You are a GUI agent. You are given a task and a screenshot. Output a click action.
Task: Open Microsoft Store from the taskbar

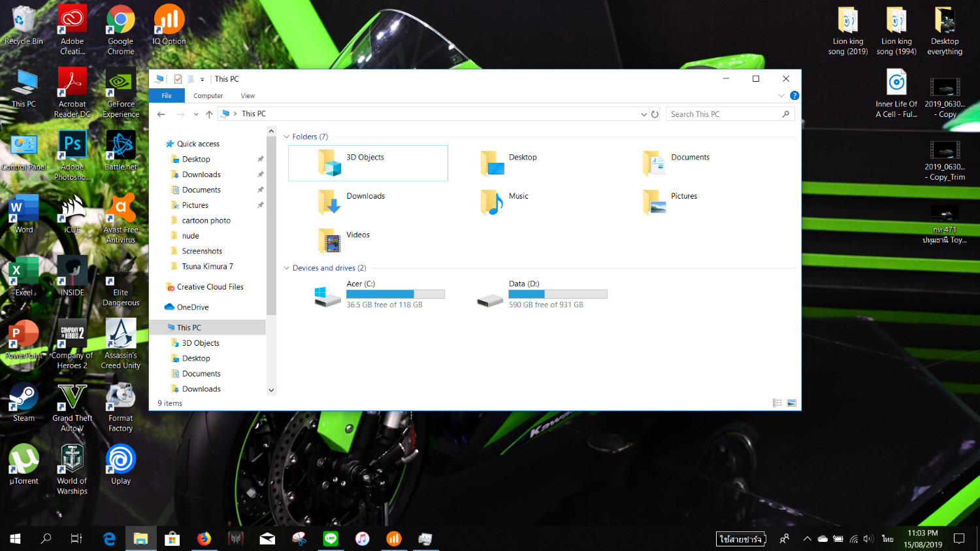(x=172, y=539)
